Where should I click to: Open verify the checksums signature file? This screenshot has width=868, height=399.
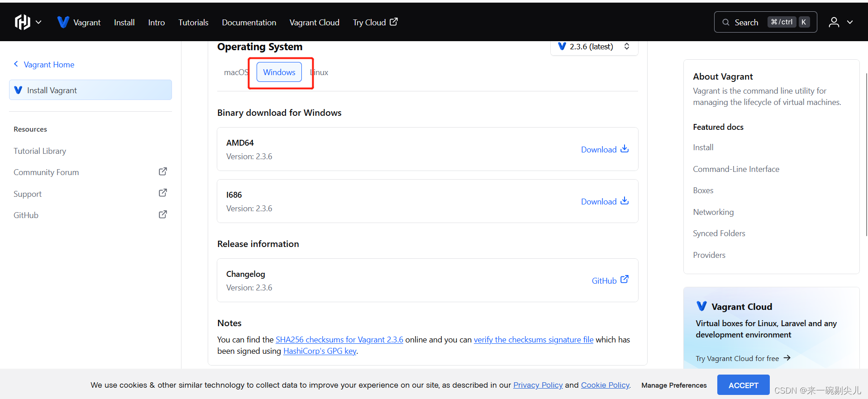coord(534,339)
